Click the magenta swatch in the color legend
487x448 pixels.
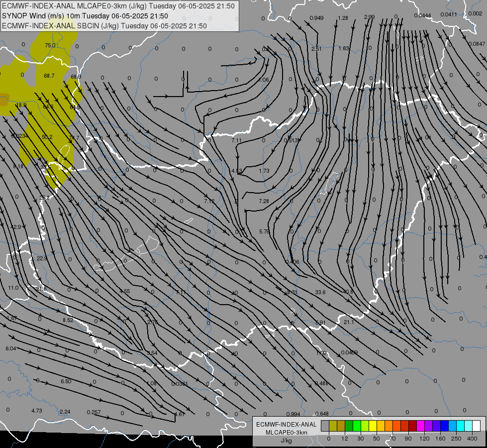[420, 426]
